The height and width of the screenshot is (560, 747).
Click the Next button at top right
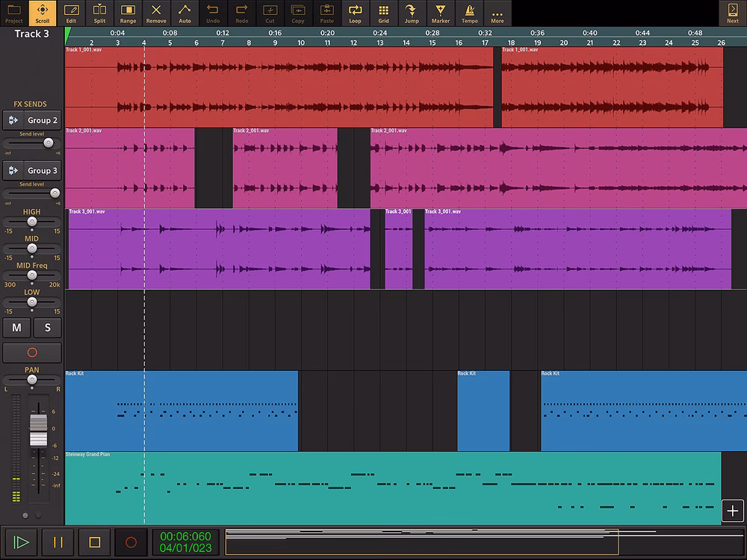point(732,13)
